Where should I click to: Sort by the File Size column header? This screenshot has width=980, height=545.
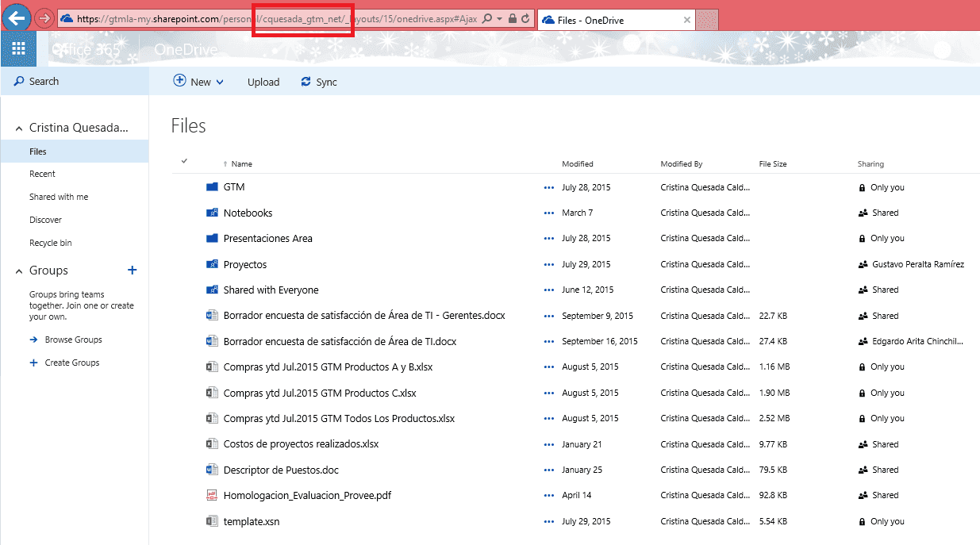[x=773, y=164]
